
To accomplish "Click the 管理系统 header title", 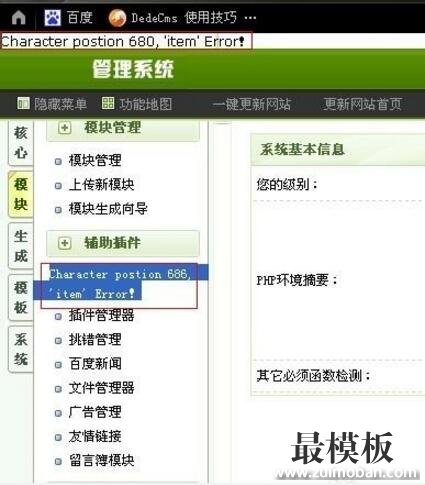I will point(133,69).
